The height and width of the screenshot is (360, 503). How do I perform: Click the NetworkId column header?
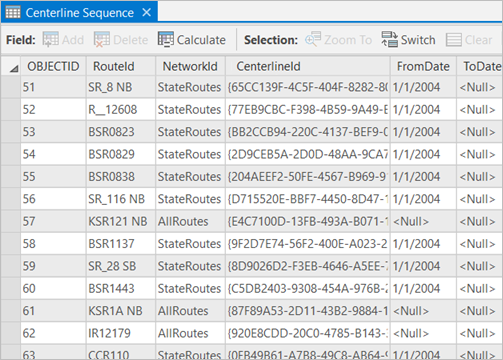click(190, 66)
